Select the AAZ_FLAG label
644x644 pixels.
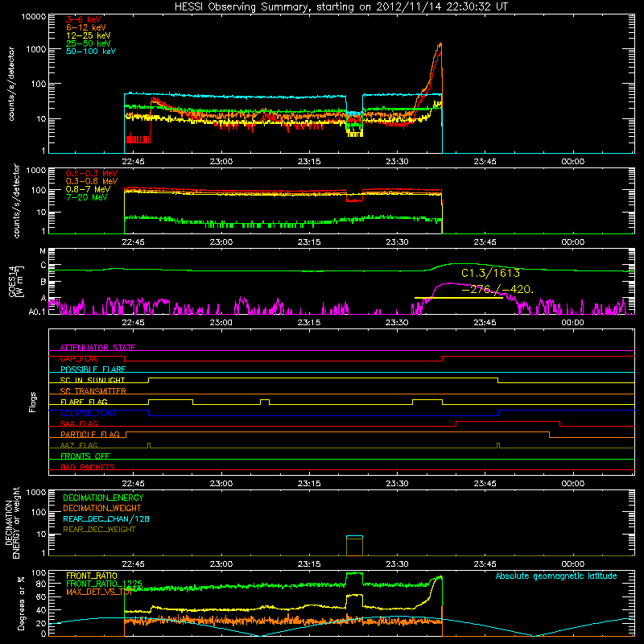pyautogui.click(x=79, y=445)
